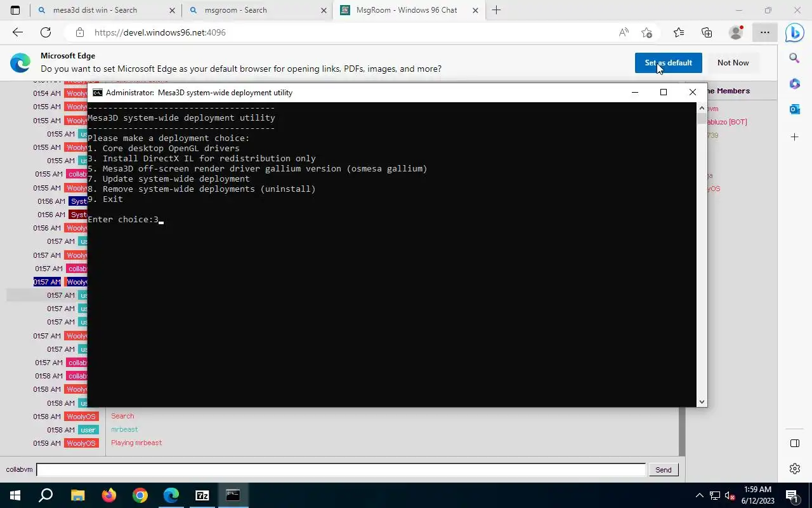Screen dimensions: 812x508
Task: Click abluzo [BOT] in members list
Action: coord(727,122)
